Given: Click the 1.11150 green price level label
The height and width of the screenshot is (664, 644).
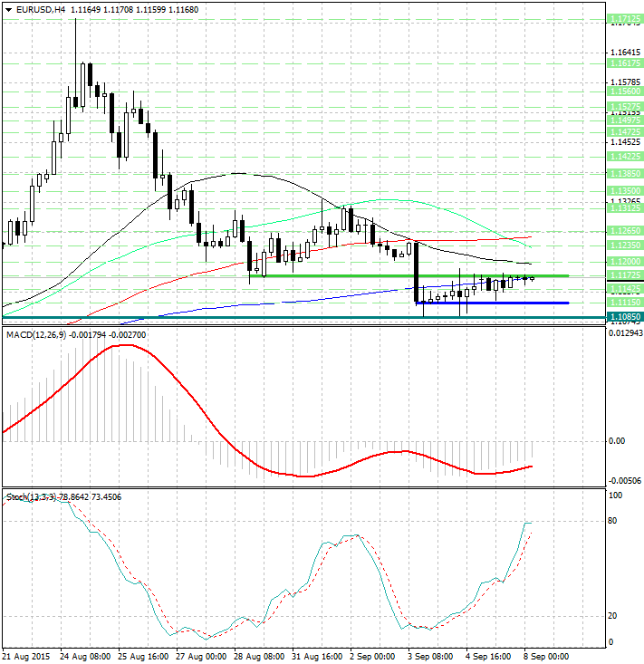Looking at the screenshot, I should click(625, 303).
